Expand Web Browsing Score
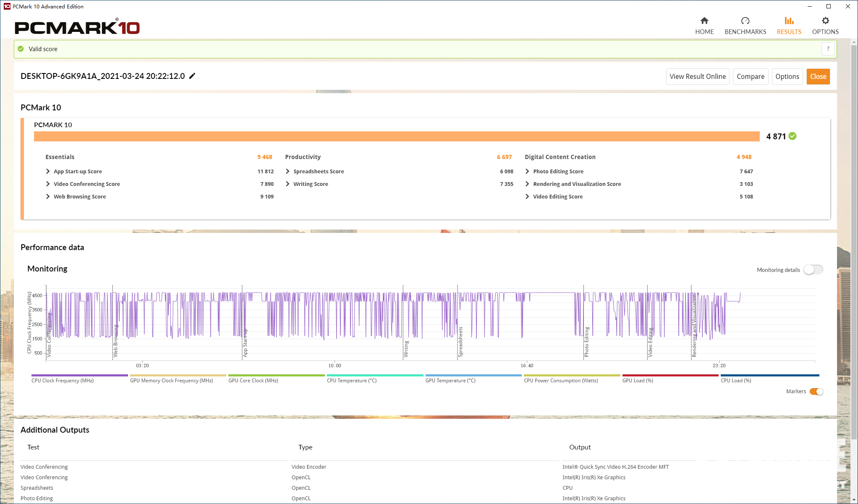Image resolution: width=858 pixels, height=504 pixels. point(48,196)
